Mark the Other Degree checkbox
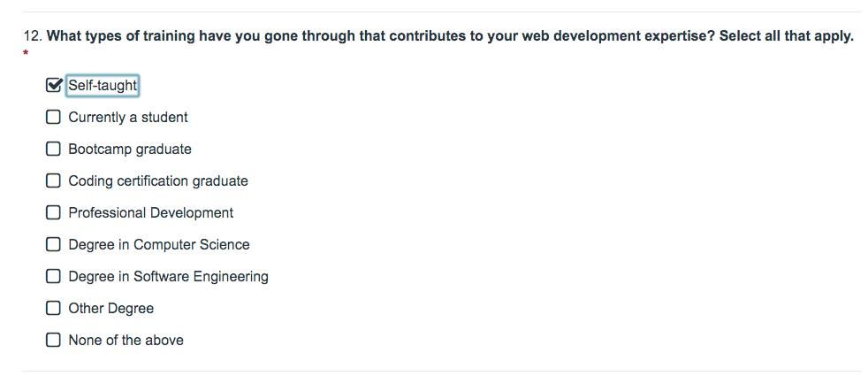This screenshot has height=376, width=868. pos(54,308)
